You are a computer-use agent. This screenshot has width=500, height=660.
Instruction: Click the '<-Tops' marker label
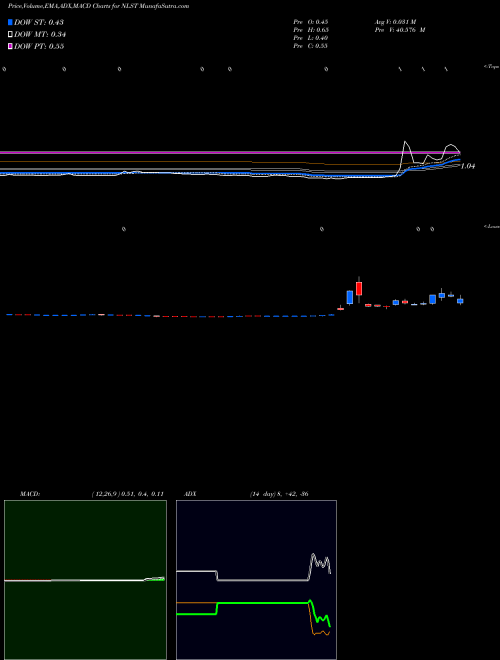coord(492,67)
